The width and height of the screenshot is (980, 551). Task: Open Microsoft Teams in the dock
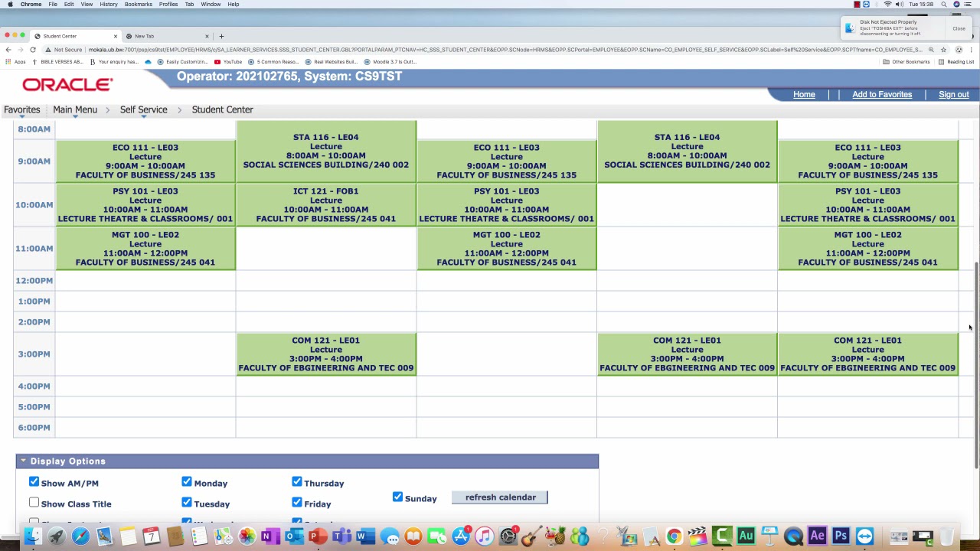[341, 536]
